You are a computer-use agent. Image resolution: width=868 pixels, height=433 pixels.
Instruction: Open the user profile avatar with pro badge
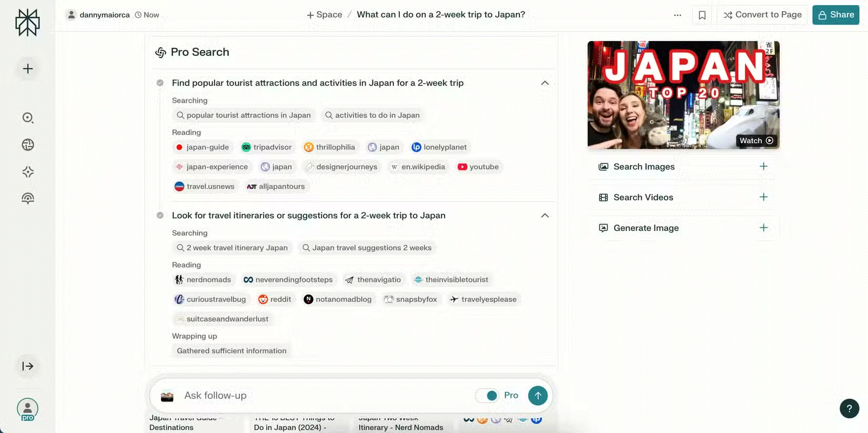click(27, 409)
